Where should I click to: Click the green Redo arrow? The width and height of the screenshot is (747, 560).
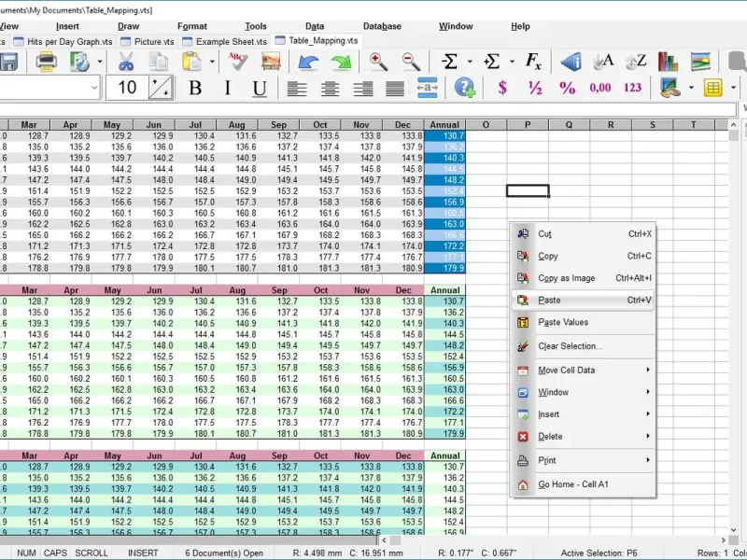pyautogui.click(x=341, y=63)
